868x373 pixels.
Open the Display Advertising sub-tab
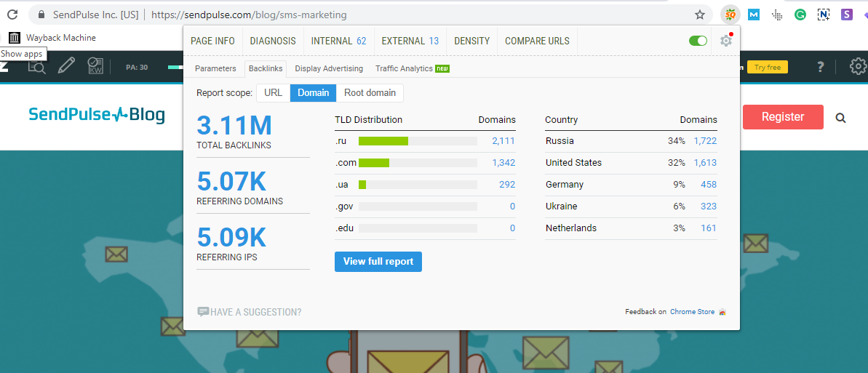329,68
